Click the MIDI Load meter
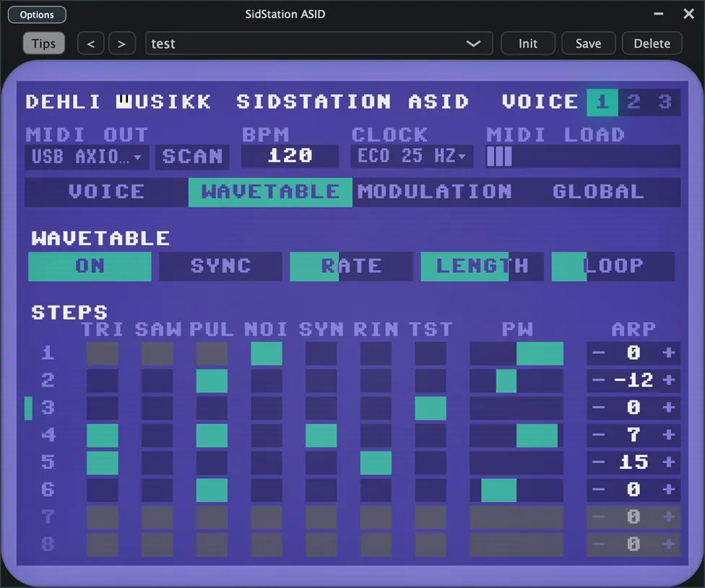Screen dimensions: 705x588 (x=583, y=157)
